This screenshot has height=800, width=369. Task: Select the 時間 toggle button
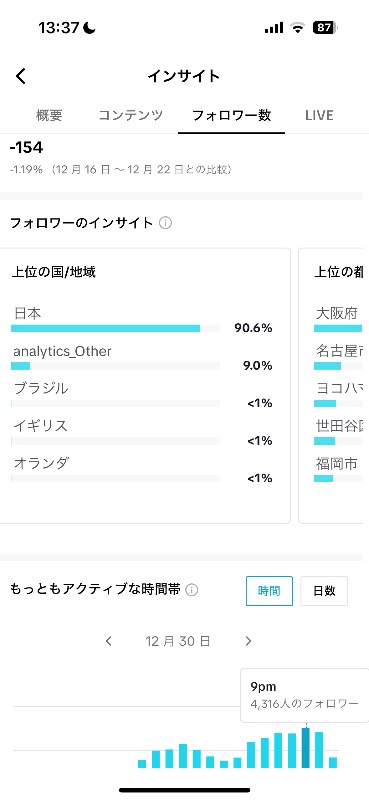tap(269, 591)
